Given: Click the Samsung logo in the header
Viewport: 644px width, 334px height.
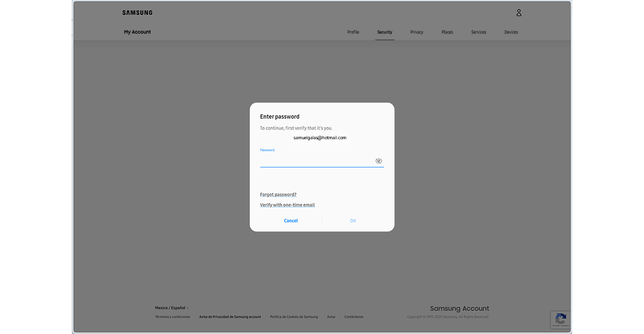Looking at the screenshot, I should click(x=137, y=12).
